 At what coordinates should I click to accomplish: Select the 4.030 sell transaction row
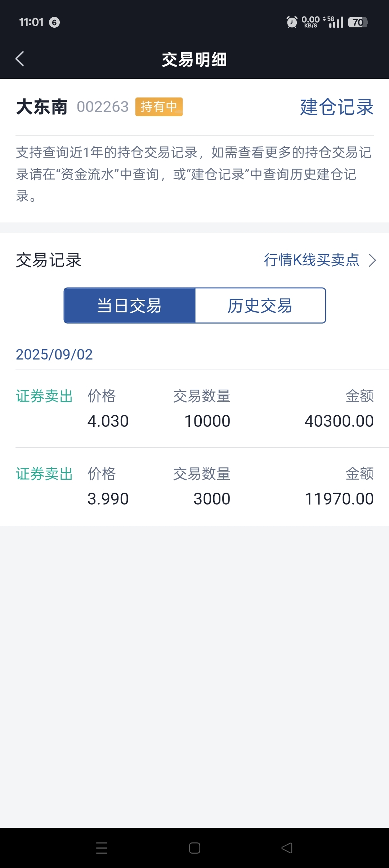pos(194,409)
